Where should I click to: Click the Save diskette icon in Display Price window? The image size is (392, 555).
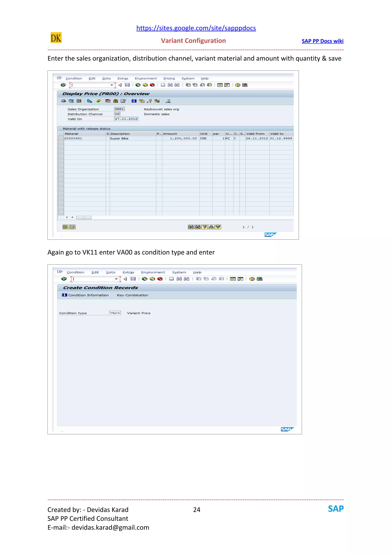(x=127, y=85)
